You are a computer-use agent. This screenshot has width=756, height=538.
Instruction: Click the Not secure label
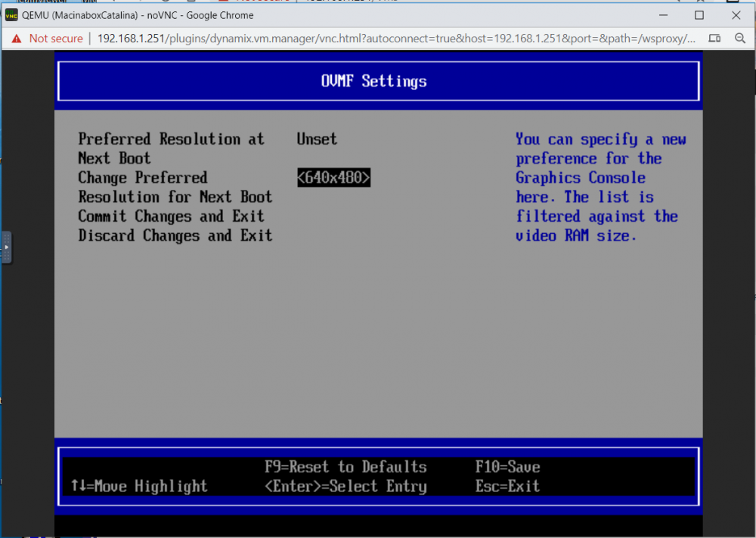56,39
